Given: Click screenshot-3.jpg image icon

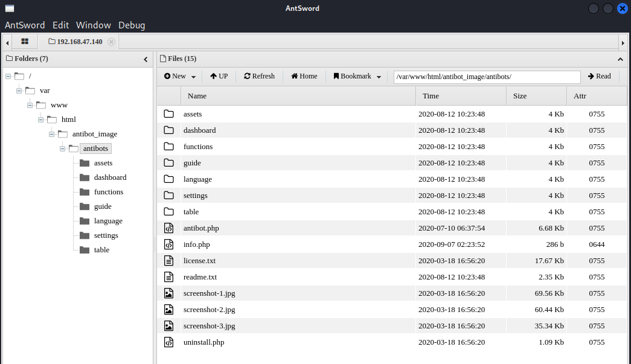Looking at the screenshot, I should 168,326.
